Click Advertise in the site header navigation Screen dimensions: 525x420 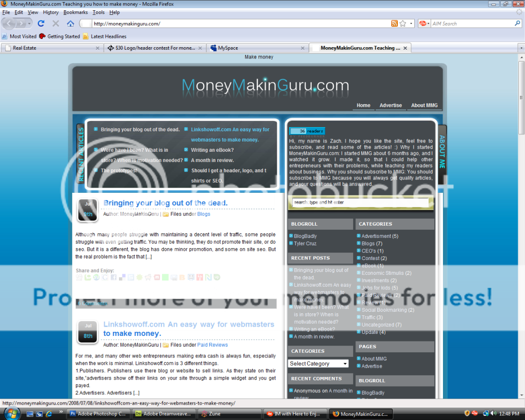tap(391, 105)
